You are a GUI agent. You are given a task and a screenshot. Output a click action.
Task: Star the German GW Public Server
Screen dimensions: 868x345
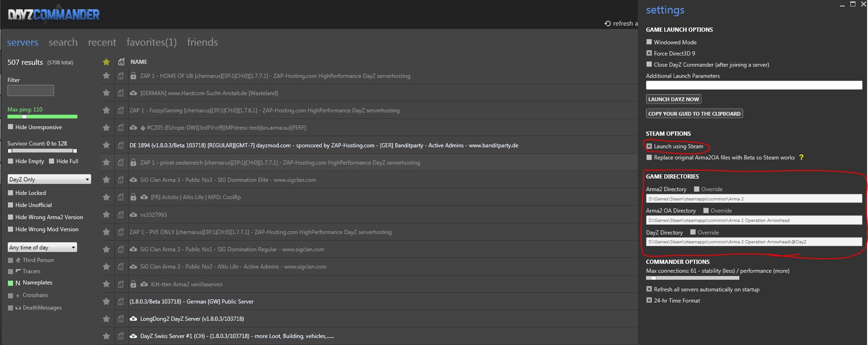point(106,302)
